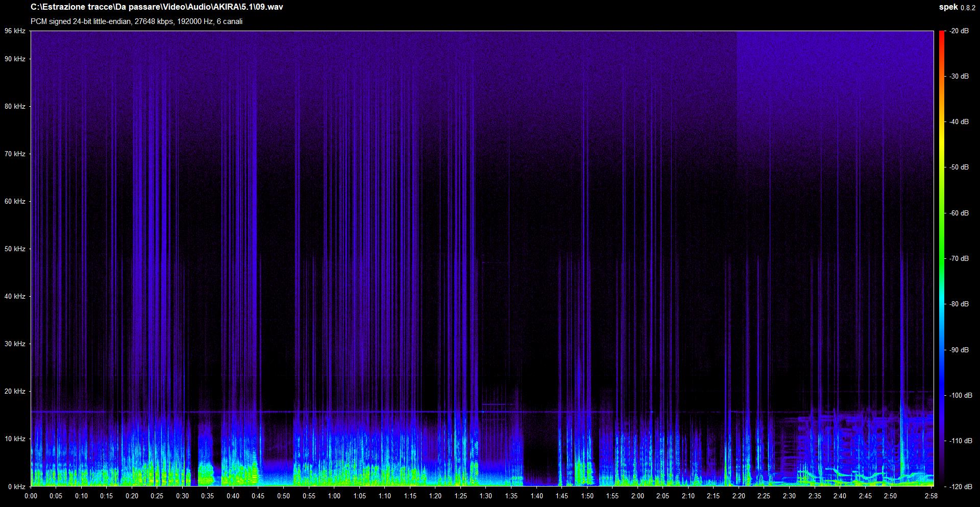Click the 1:30 time axis label
980x507 pixels.
click(486, 496)
